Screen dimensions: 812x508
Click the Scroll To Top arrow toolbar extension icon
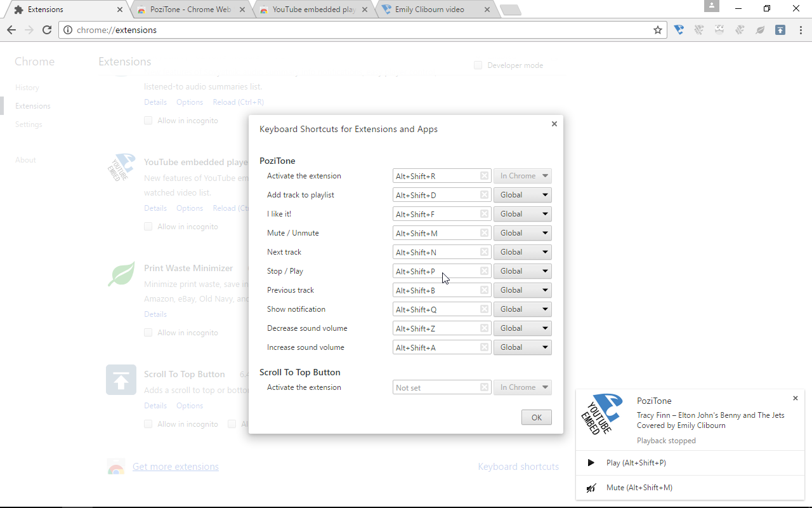point(780,30)
